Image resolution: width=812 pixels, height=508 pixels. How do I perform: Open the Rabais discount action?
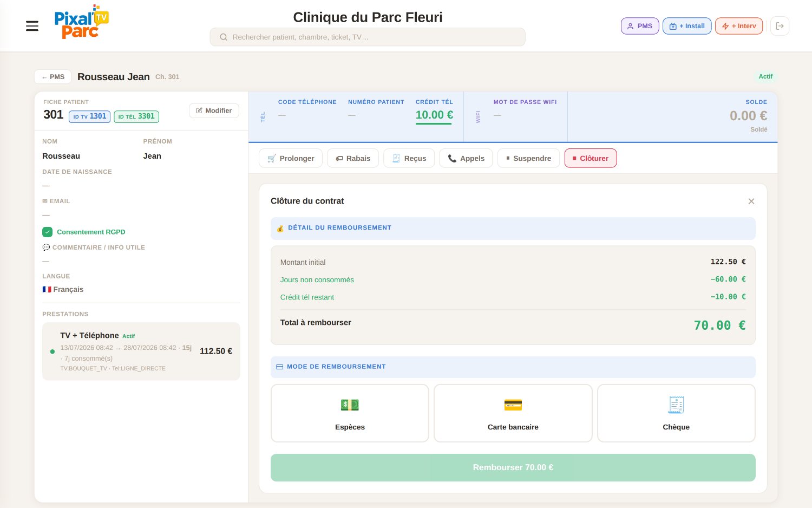(353, 158)
